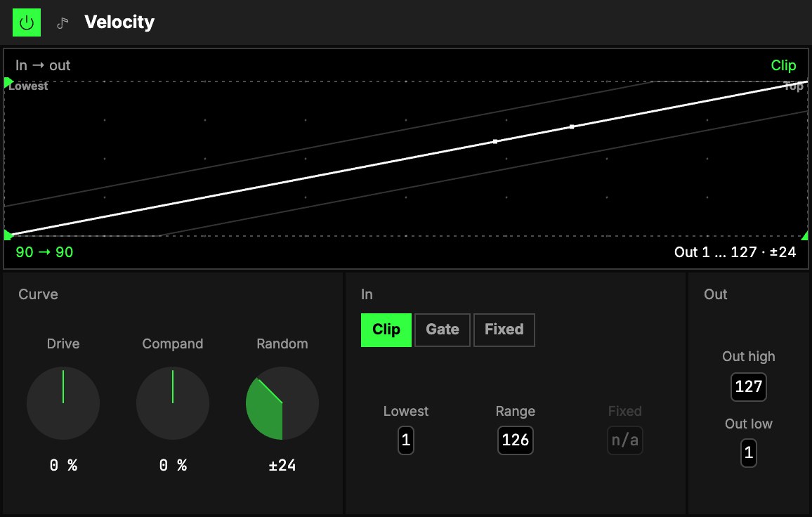
Task: Click the 90 → 90 readout
Action: (44, 252)
